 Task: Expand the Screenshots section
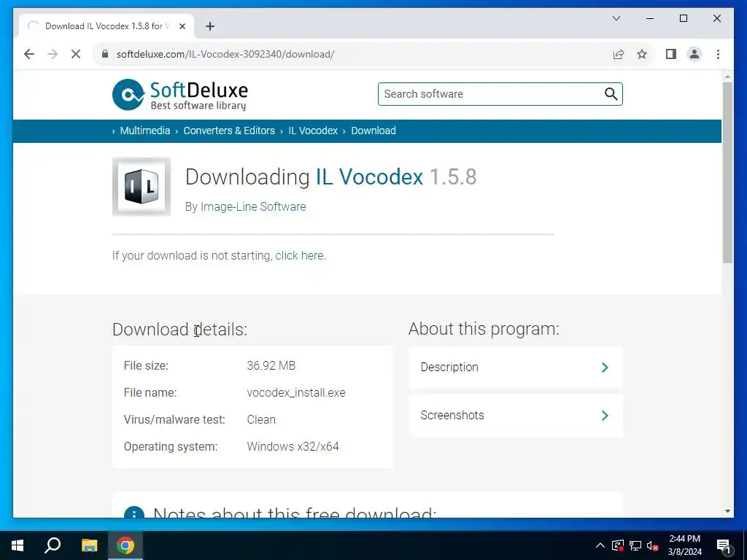coord(516,415)
